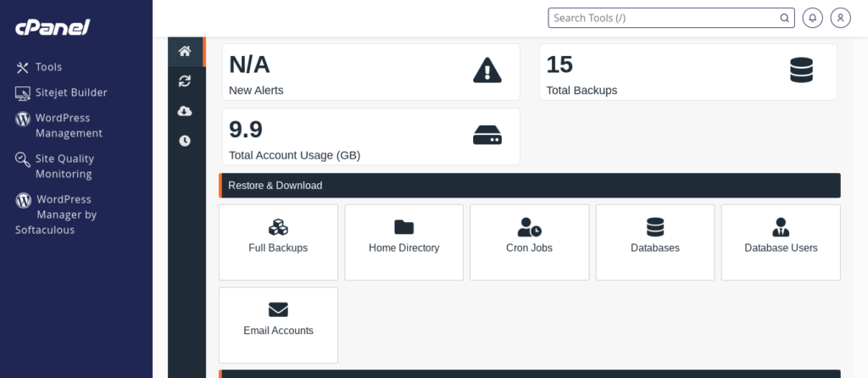This screenshot has width=868, height=378.
Task: Open Full Backups tile
Action: tap(278, 242)
